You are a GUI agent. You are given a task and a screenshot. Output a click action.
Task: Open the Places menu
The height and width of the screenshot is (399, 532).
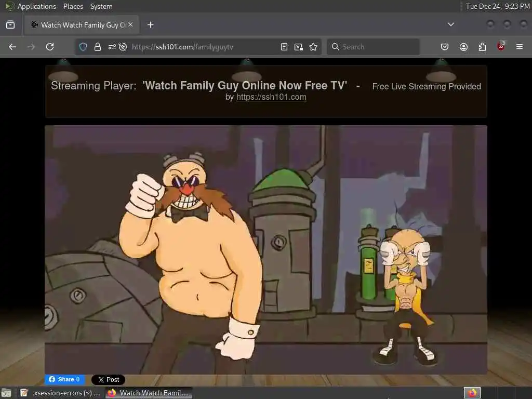[x=73, y=6]
